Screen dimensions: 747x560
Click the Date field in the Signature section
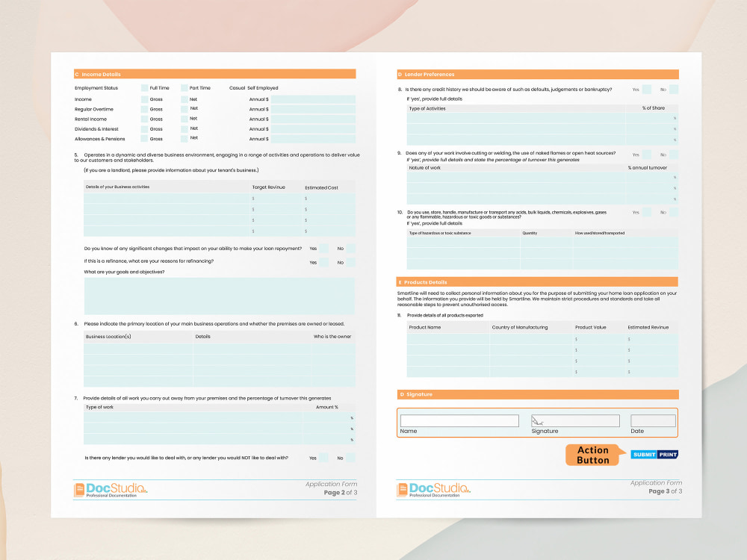point(652,420)
